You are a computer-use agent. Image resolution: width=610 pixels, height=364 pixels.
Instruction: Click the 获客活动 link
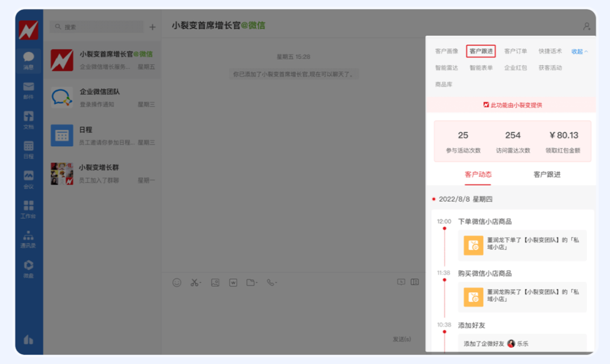552,68
